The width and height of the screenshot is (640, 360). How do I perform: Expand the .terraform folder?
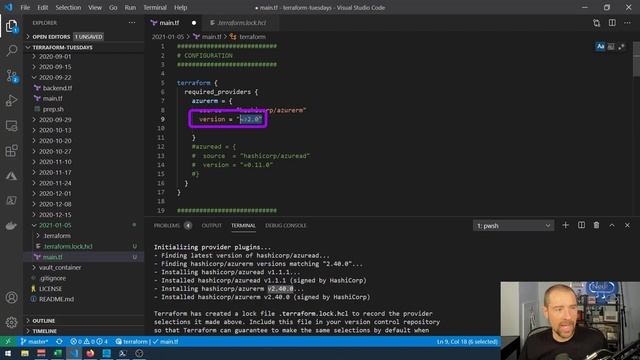pyautogui.click(x=84, y=236)
